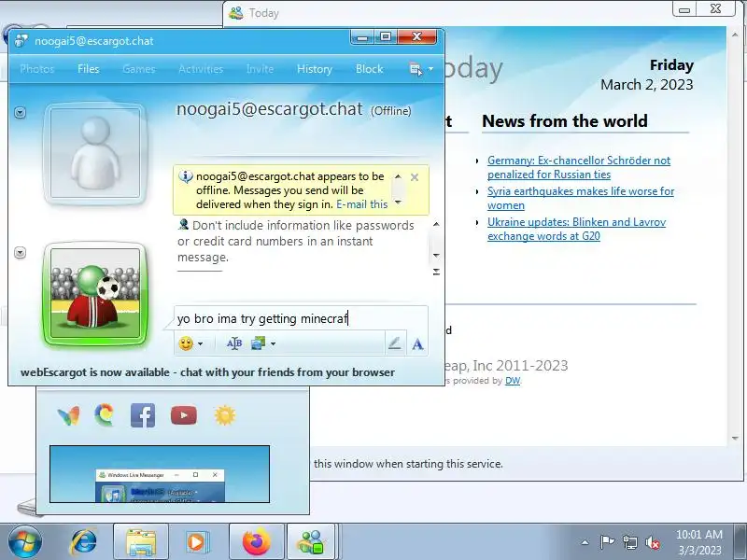The image size is (747, 560).
Task: Click the Activities menu item
Action: tap(201, 69)
